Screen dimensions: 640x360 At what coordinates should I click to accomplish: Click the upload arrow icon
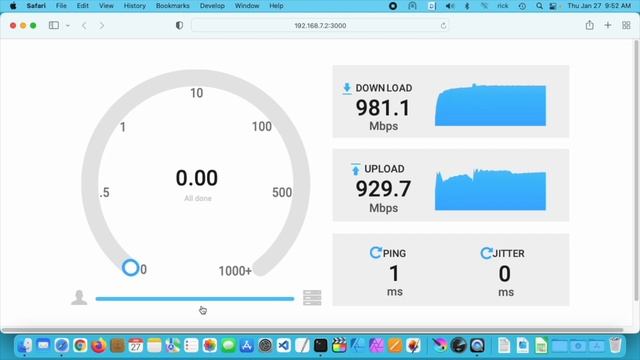pos(356,169)
